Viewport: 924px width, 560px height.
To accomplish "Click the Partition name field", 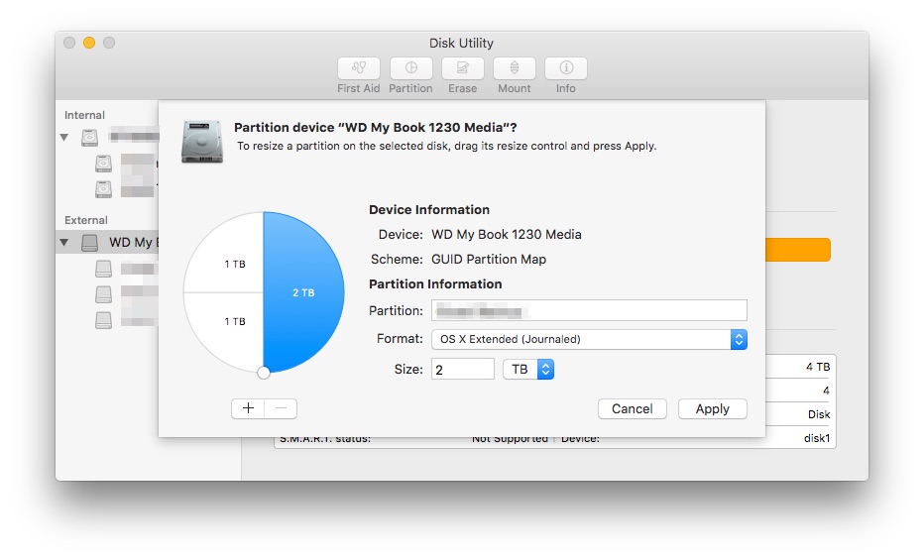I will pos(589,310).
